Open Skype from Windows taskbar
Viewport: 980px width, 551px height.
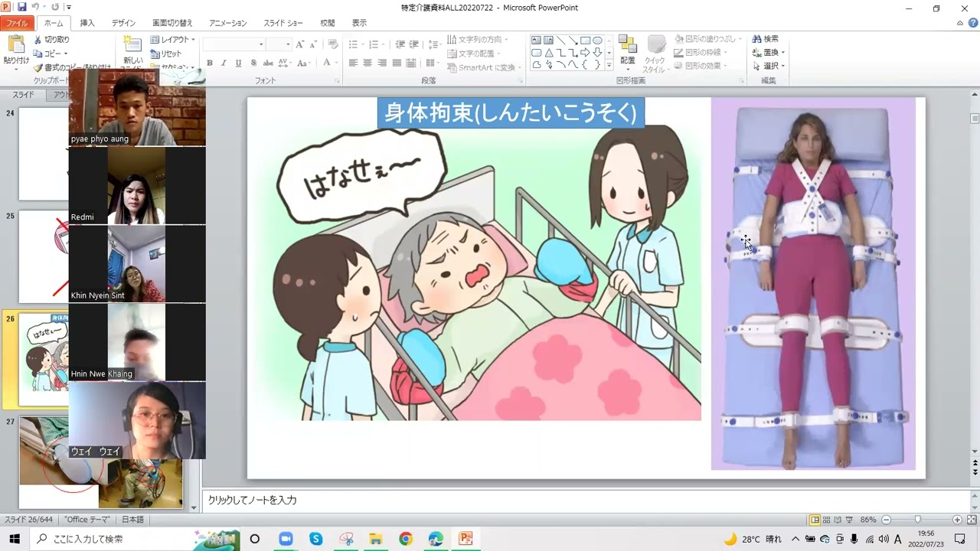click(315, 539)
